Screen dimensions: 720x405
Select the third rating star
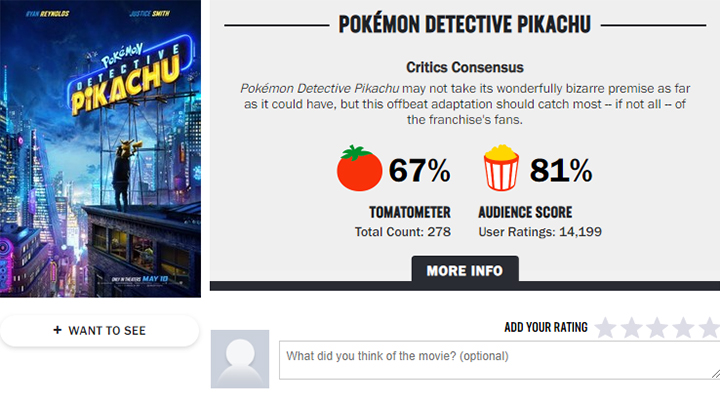[657, 328]
